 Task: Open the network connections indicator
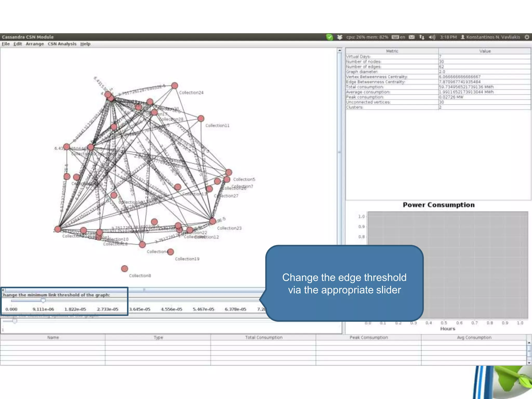[x=422, y=37]
